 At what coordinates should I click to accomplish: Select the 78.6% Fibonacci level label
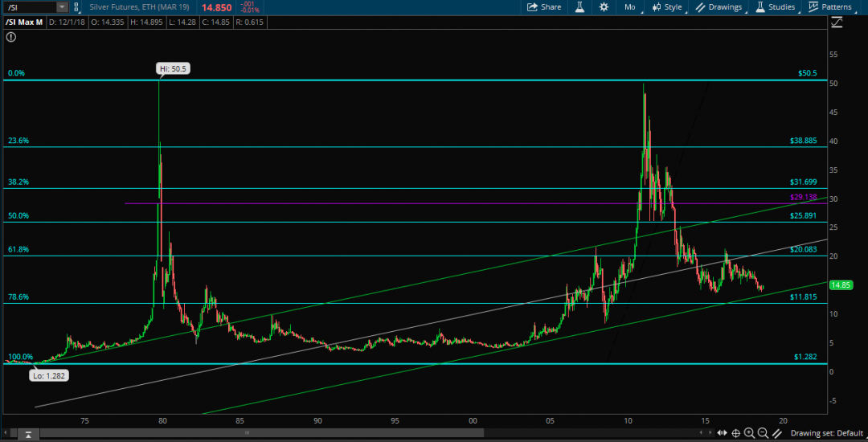(18, 297)
